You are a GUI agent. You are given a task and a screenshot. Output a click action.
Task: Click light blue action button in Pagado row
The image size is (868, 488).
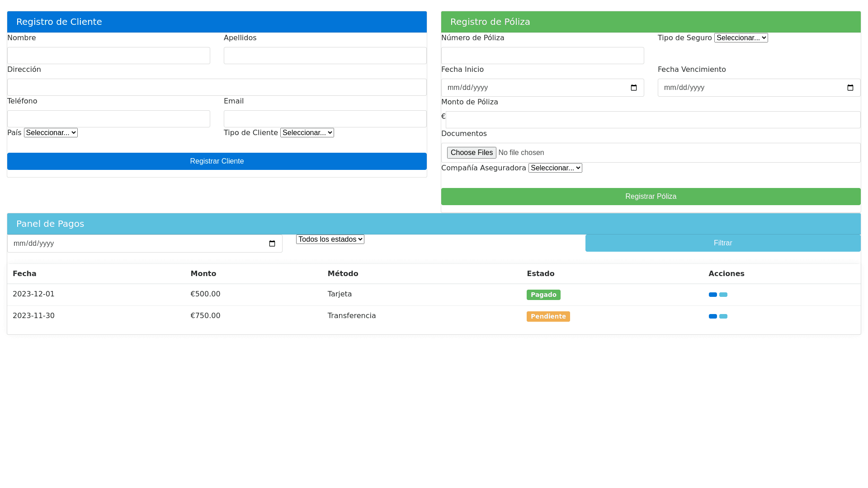point(723,295)
